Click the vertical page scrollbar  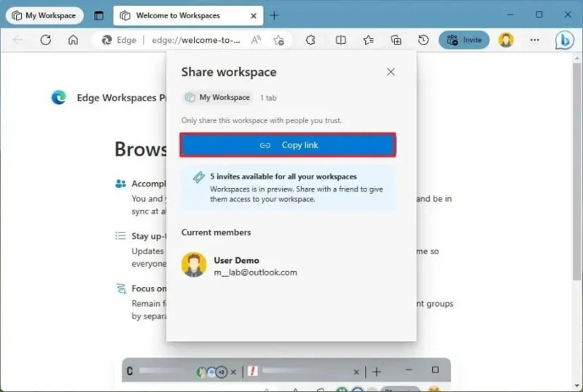pos(576,171)
